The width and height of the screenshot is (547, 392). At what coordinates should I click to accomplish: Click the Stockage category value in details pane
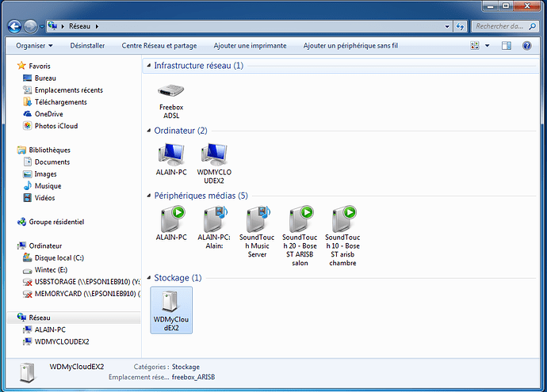pos(186,367)
